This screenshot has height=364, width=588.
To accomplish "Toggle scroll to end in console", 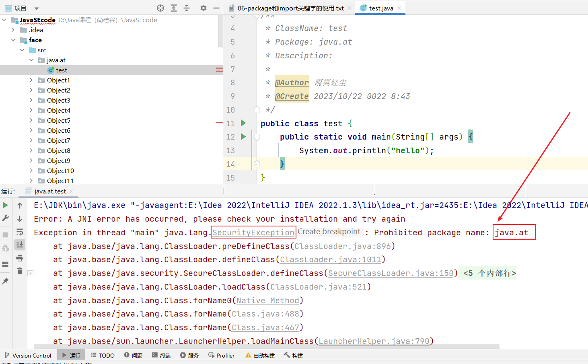I will click(20, 245).
